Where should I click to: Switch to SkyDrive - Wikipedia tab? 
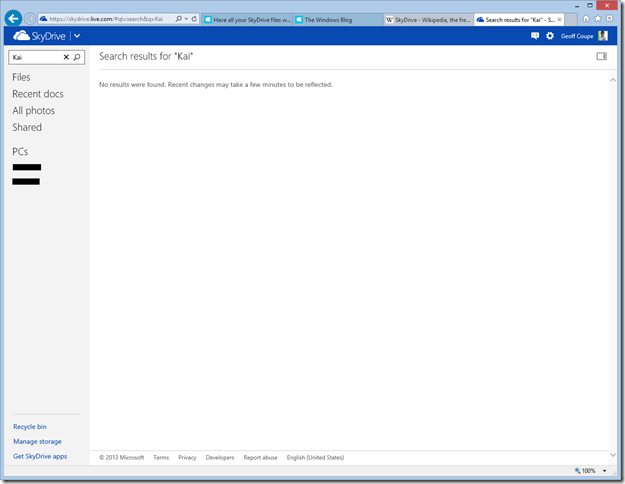[428, 20]
